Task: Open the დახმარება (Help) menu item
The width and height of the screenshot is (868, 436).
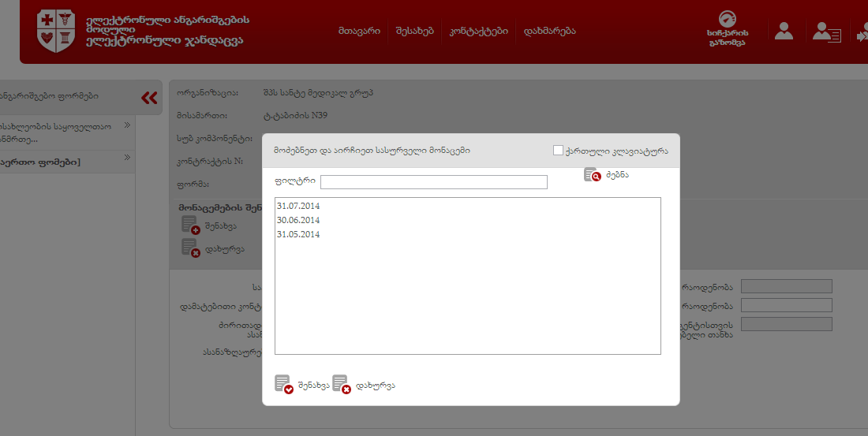Action: [x=549, y=31]
